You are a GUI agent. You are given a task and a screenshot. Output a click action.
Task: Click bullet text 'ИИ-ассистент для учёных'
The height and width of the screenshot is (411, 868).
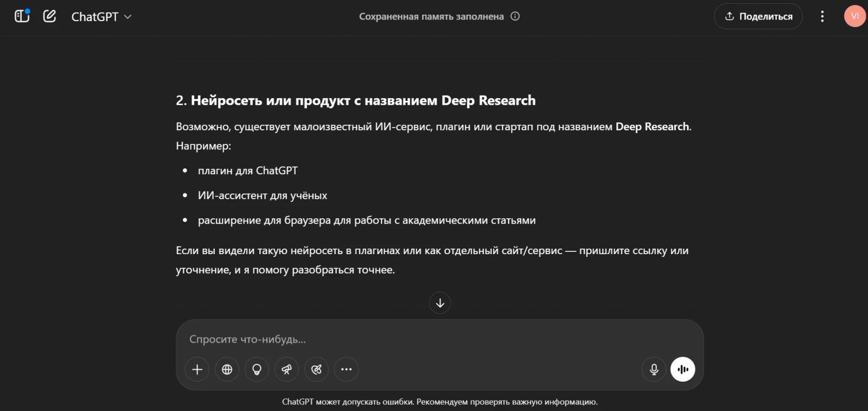(263, 195)
